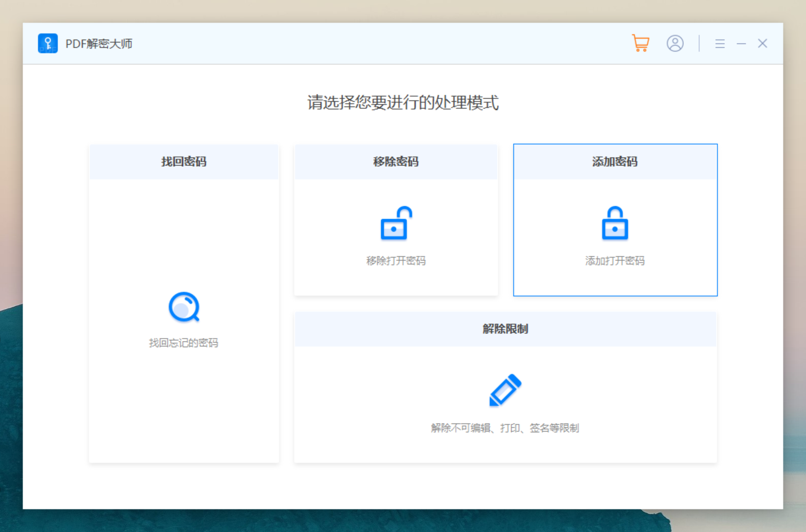Click the closed padlock add-password icon

coord(615,223)
